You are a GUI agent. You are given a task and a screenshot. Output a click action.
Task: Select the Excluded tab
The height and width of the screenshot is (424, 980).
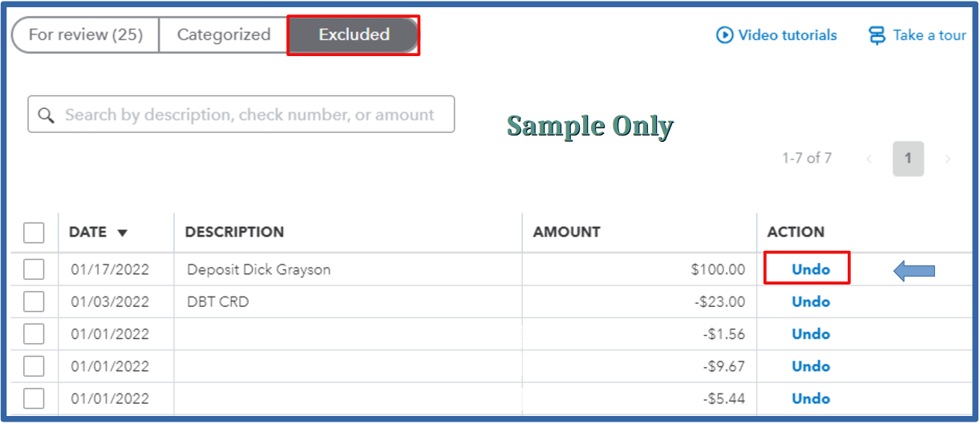354,34
